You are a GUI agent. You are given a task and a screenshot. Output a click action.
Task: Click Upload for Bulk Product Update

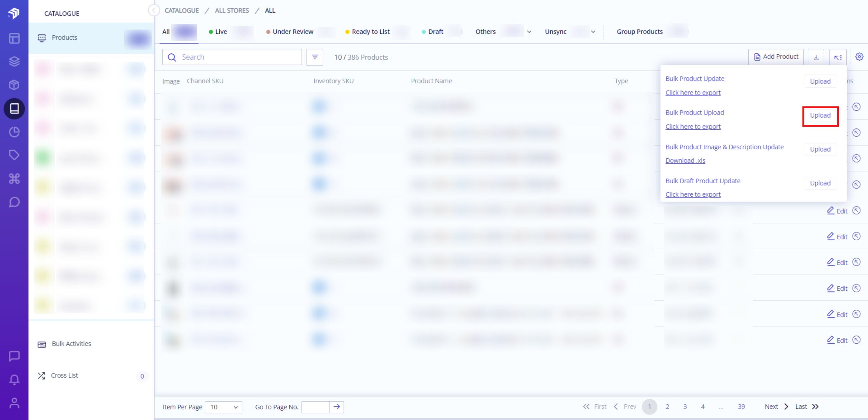coord(820,81)
